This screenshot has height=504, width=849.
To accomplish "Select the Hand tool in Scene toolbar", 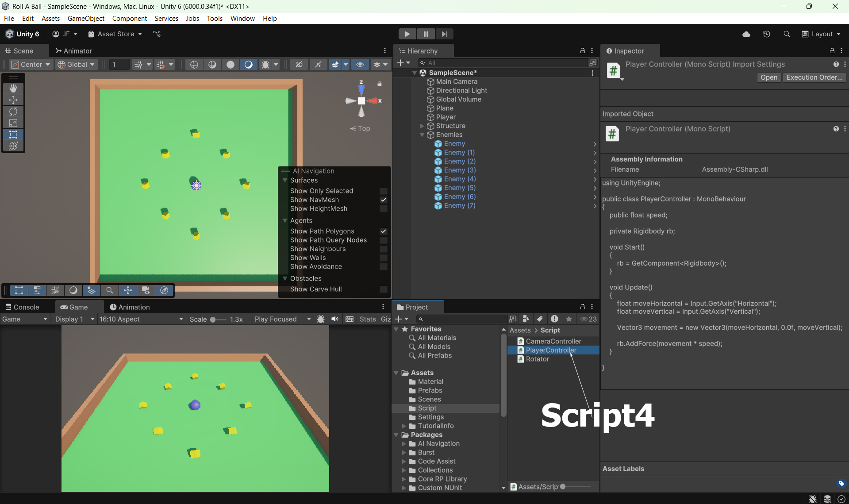I will (x=13, y=88).
